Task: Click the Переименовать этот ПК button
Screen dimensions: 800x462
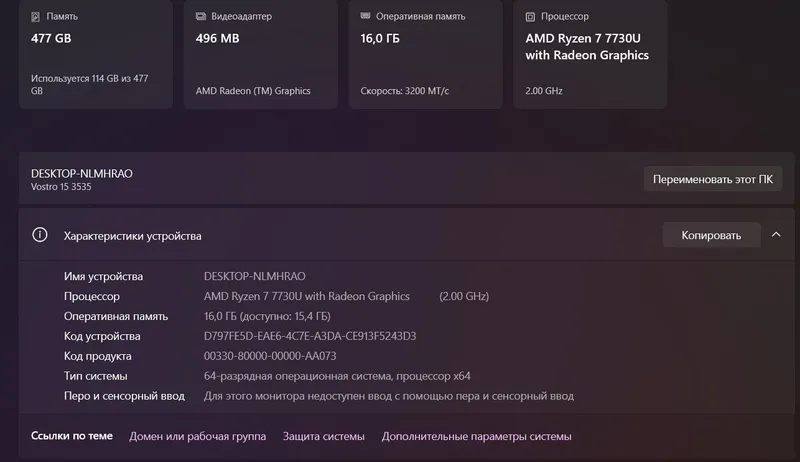Action: (x=713, y=179)
